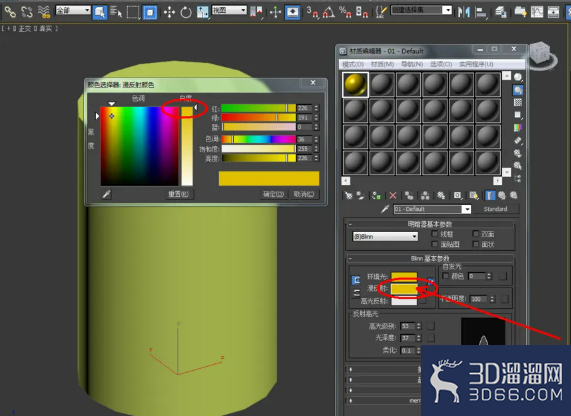The image size is (571, 416).
Task: Activate the Select and Scale tool
Action: [x=202, y=13]
